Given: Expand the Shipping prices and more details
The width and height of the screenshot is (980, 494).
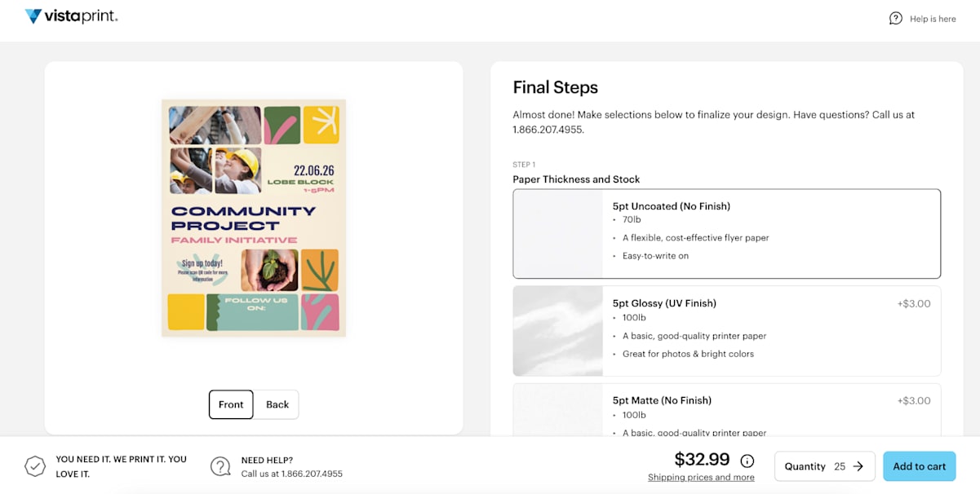Looking at the screenshot, I should coord(701,477).
